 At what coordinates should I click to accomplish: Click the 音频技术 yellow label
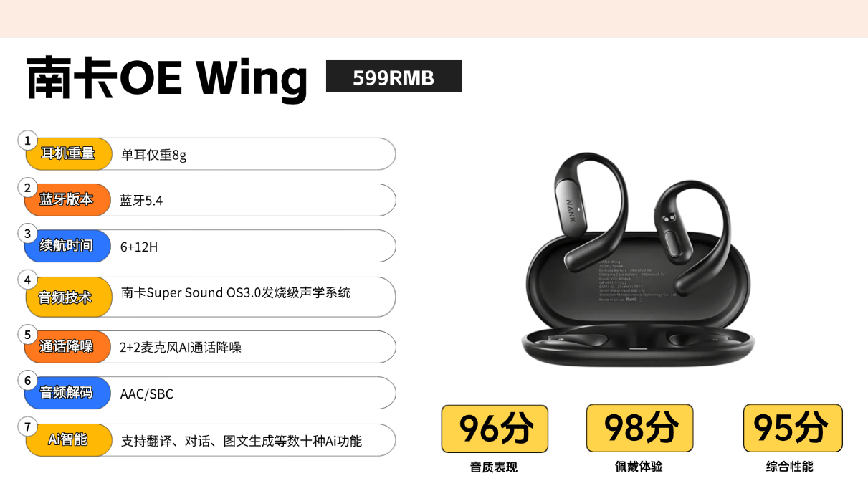click(x=69, y=297)
